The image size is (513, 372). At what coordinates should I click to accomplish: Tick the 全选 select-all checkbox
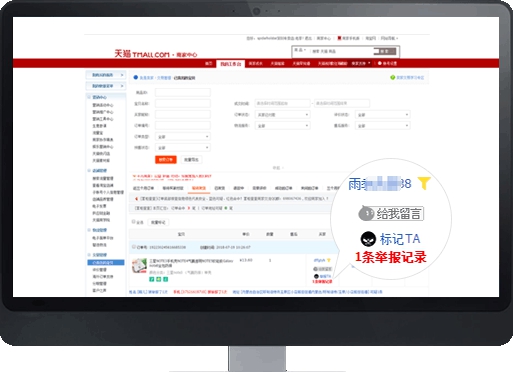tap(134, 222)
